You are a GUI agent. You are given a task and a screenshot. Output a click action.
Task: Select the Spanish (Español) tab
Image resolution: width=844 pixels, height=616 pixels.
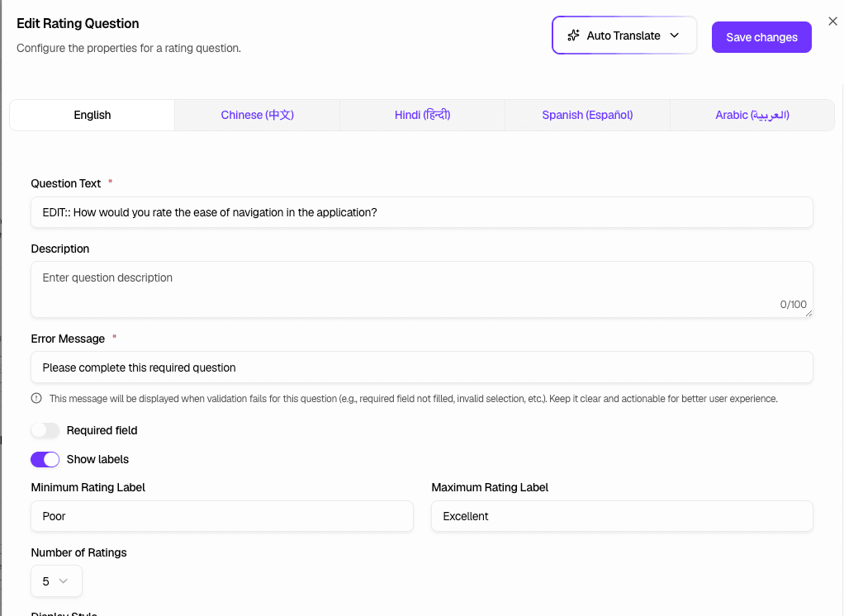click(x=586, y=115)
